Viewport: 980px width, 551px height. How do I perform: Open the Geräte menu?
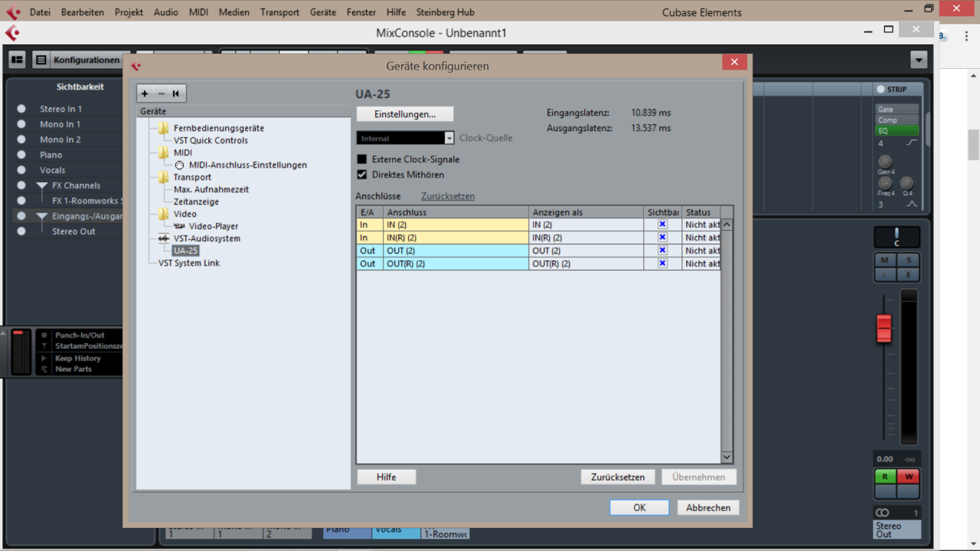[323, 12]
